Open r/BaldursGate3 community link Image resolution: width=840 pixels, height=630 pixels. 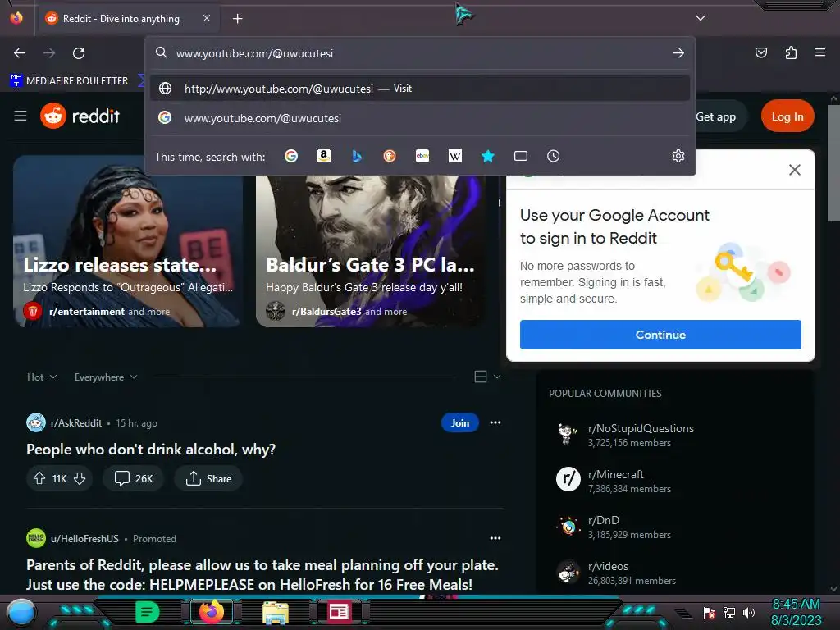click(326, 311)
